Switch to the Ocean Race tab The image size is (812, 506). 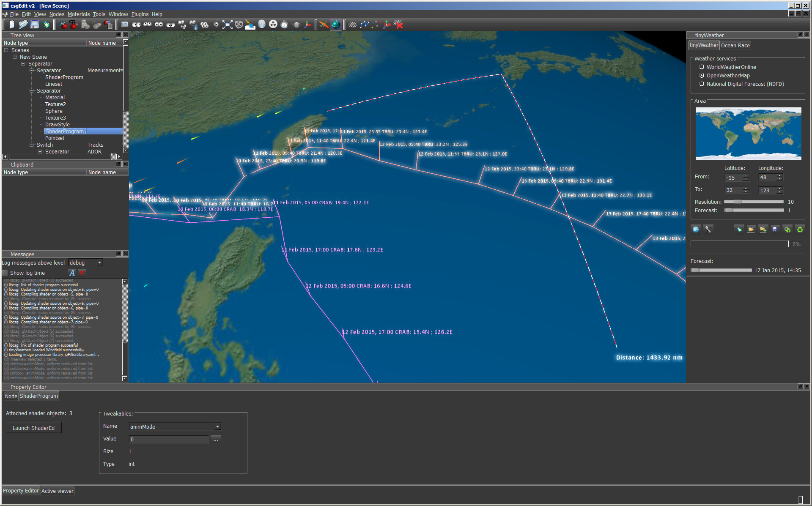735,46
